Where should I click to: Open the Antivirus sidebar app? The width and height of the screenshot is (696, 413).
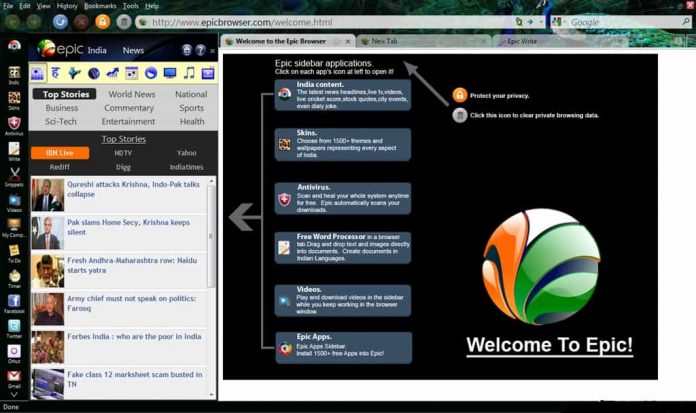[14, 126]
